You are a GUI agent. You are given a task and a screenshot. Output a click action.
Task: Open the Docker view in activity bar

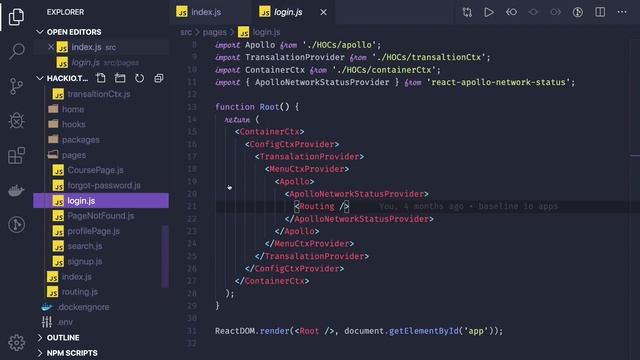16,191
